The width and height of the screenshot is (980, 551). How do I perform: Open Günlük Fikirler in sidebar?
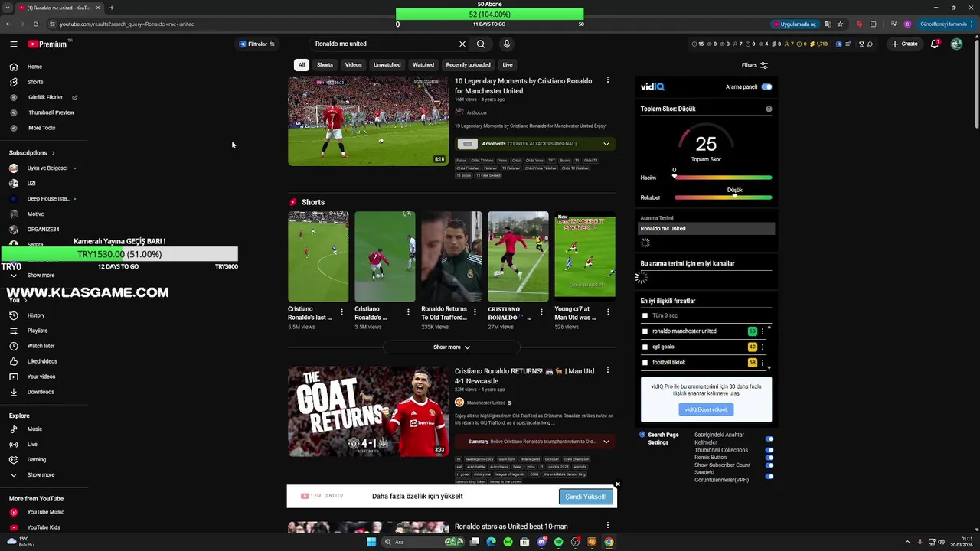pos(45,97)
